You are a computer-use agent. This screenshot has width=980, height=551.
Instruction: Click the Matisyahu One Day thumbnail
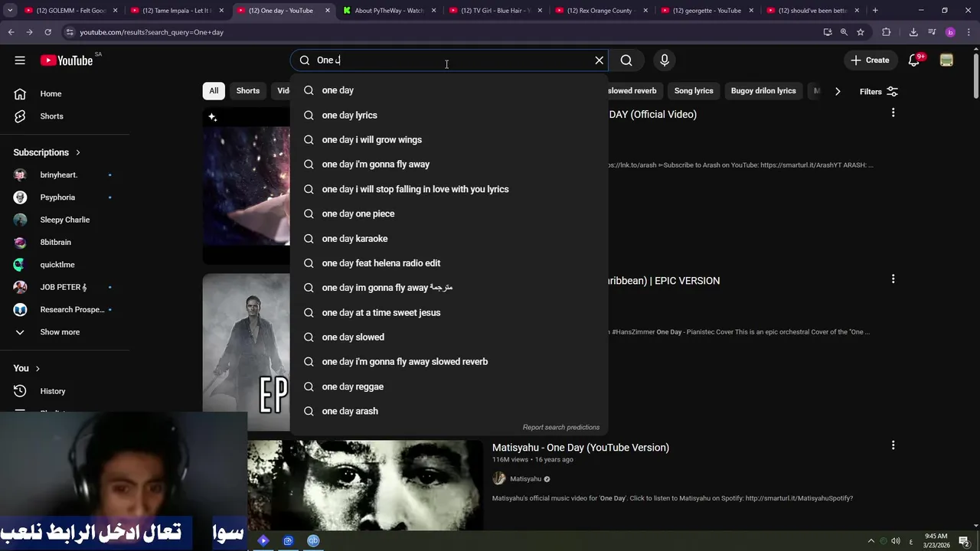(365, 485)
